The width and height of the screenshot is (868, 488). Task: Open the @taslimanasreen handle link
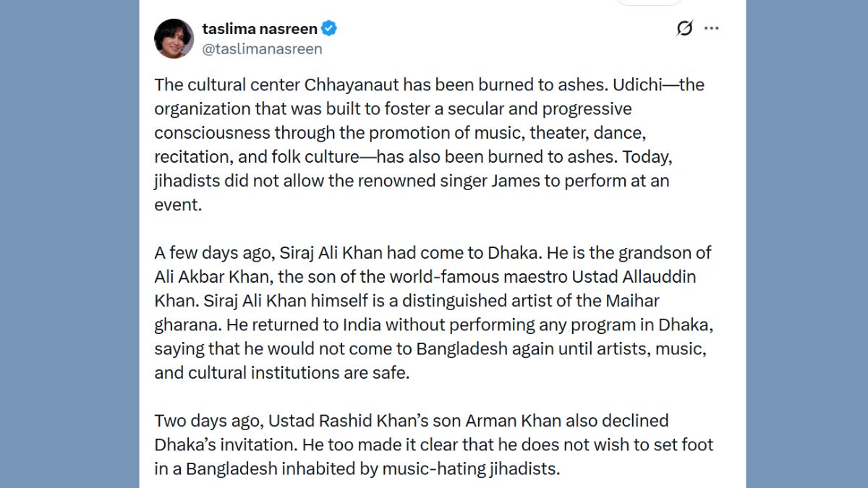pos(263,48)
